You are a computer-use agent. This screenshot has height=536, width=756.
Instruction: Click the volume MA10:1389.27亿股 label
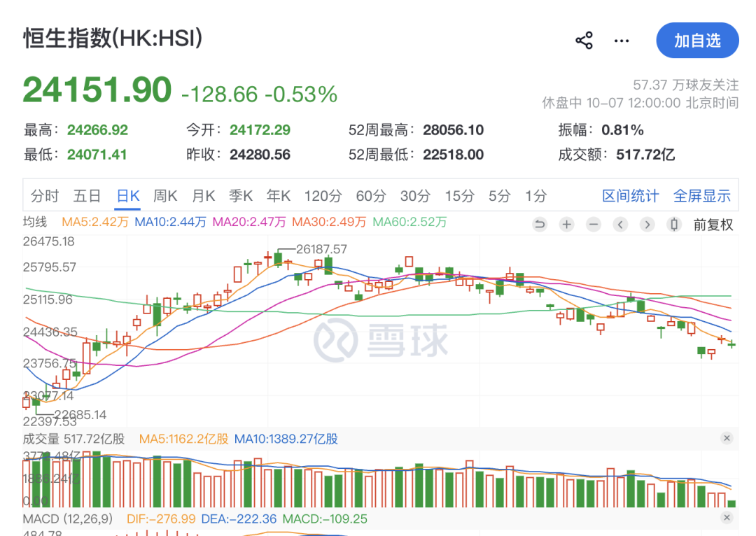(x=286, y=439)
